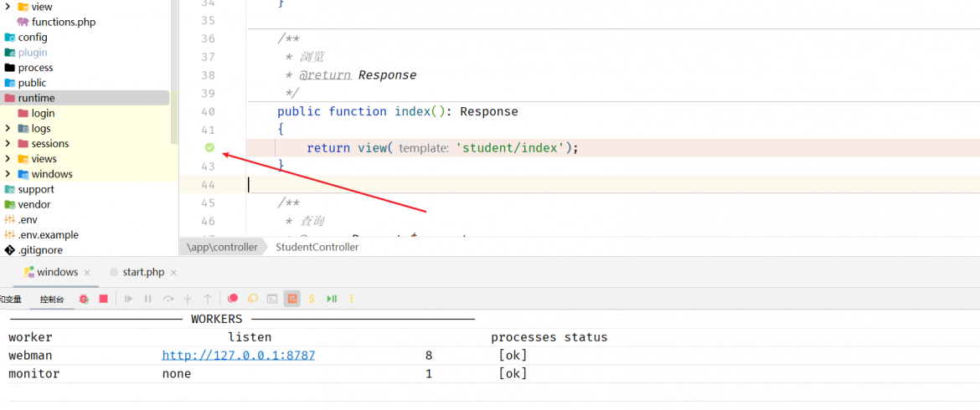Open the 控制台 console tab
Image resolution: width=980 pixels, height=410 pixels.
click(52, 300)
